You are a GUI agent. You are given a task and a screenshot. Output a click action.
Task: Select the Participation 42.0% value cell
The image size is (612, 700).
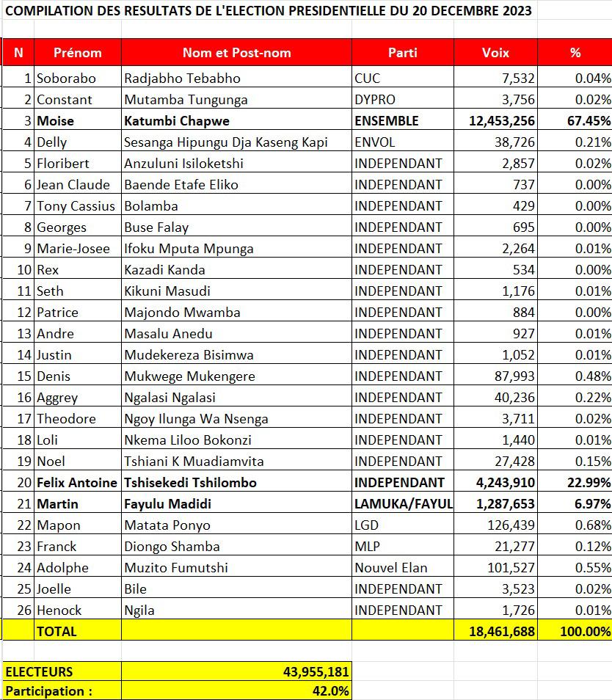[x=236, y=691]
